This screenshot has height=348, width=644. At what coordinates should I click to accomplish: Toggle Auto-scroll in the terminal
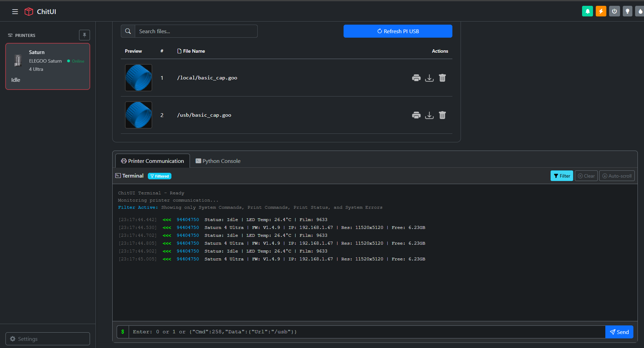click(x=617, y=176)
